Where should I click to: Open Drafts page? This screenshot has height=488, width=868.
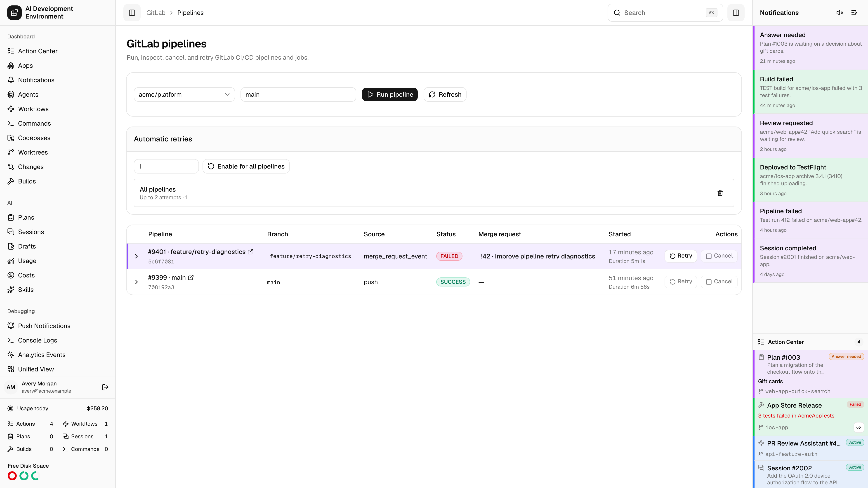pyautogui.click(x=58, y=246)
